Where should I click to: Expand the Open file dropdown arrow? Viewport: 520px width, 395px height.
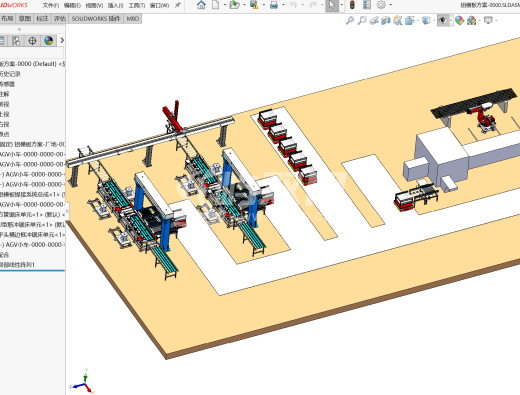click(x=244, y=5)
